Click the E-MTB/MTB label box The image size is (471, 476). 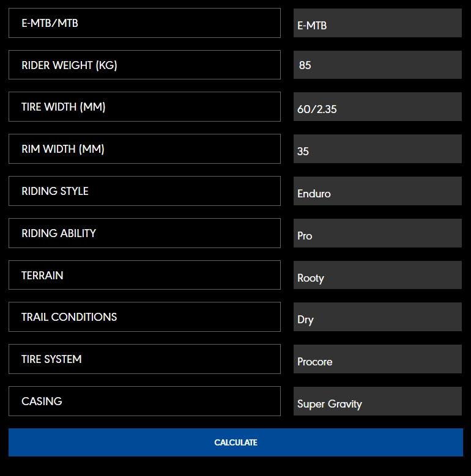pos(144,23)
